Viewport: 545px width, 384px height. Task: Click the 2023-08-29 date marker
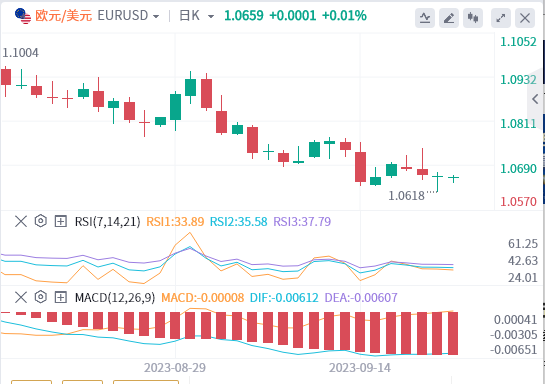point(175,368)
